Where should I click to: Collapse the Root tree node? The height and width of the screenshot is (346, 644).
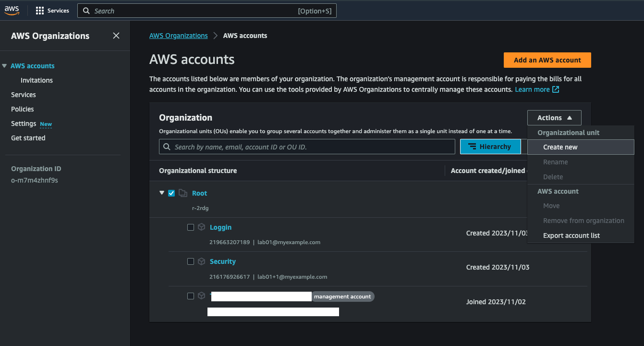[162, 193]
